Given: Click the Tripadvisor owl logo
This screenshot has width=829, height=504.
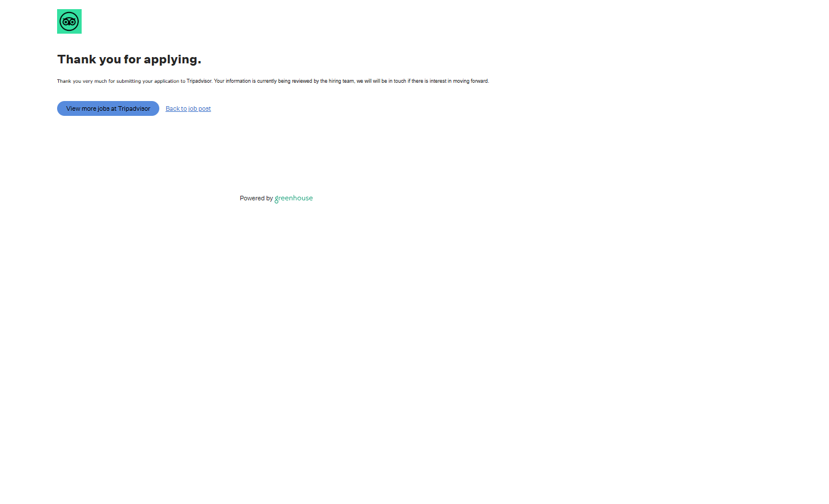Looking at the screenshot, I should 69,22.
